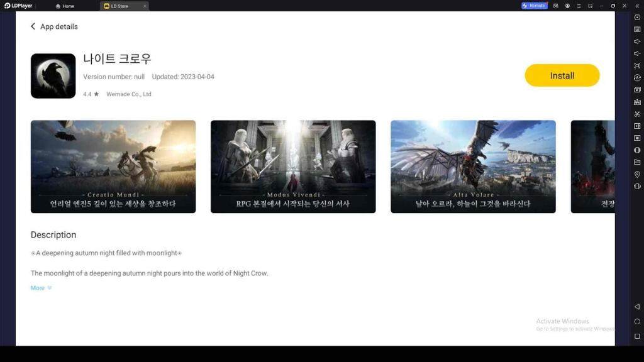Open the gamepad settings icon in title bar
The image size is (644, 362).
(x=556, y=6)
